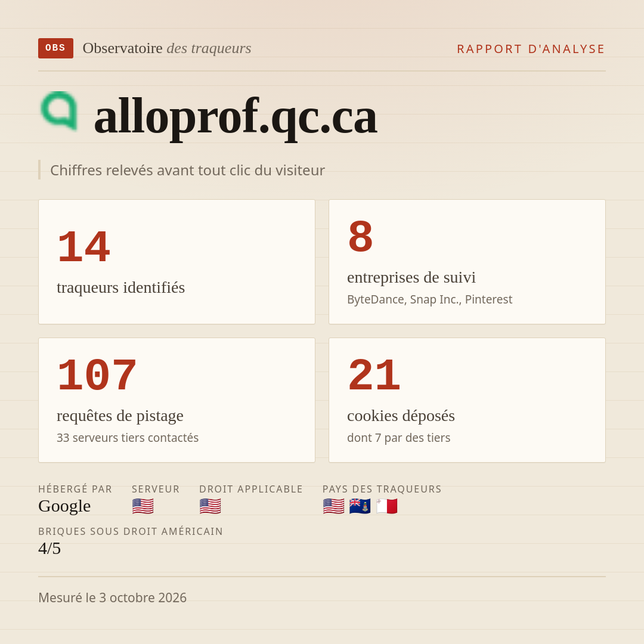
Task: Click the Malta flag icon
Action: point(386,506)
